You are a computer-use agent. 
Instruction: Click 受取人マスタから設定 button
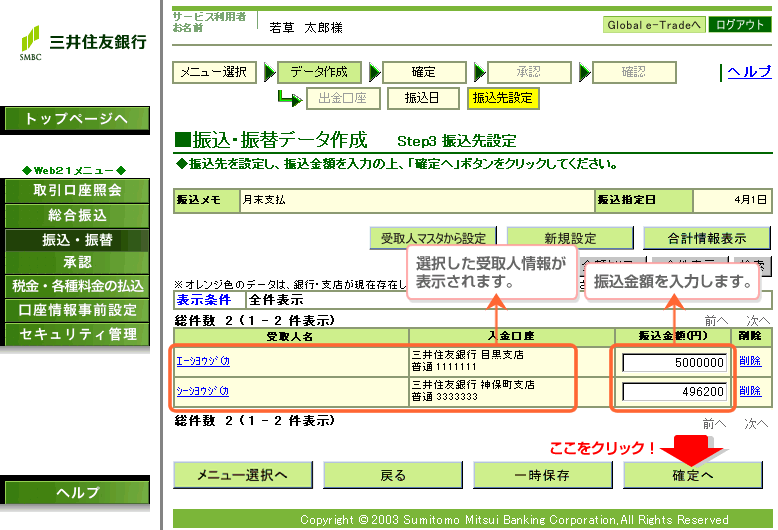tap(433, 238)
